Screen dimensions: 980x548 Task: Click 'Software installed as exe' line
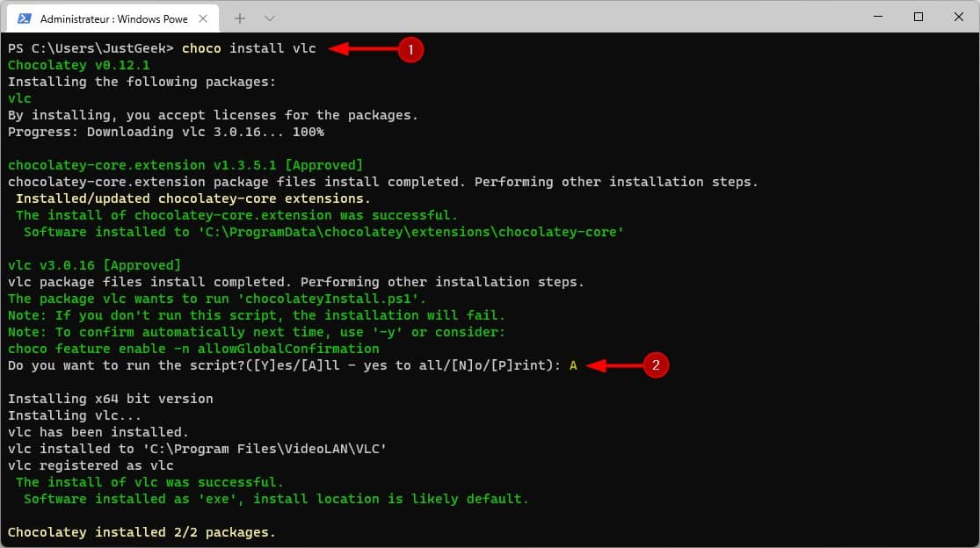coord(276,499)
